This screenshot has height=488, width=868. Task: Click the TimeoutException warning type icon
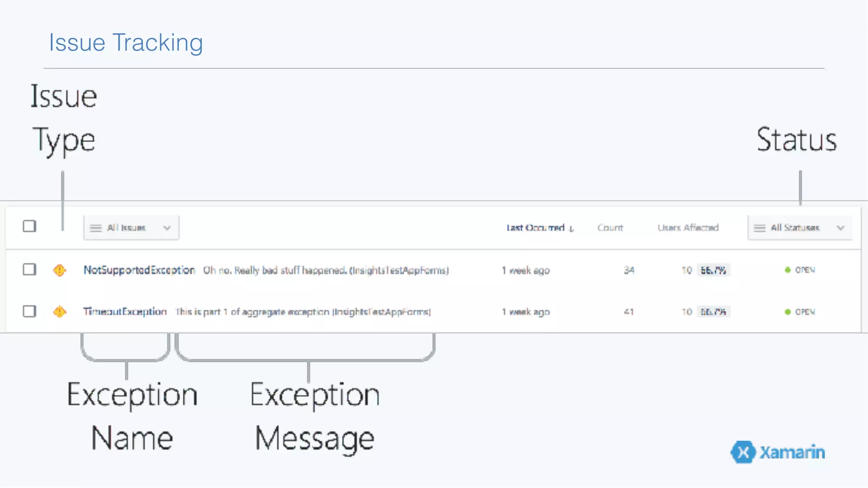click(x=60, y=312)
